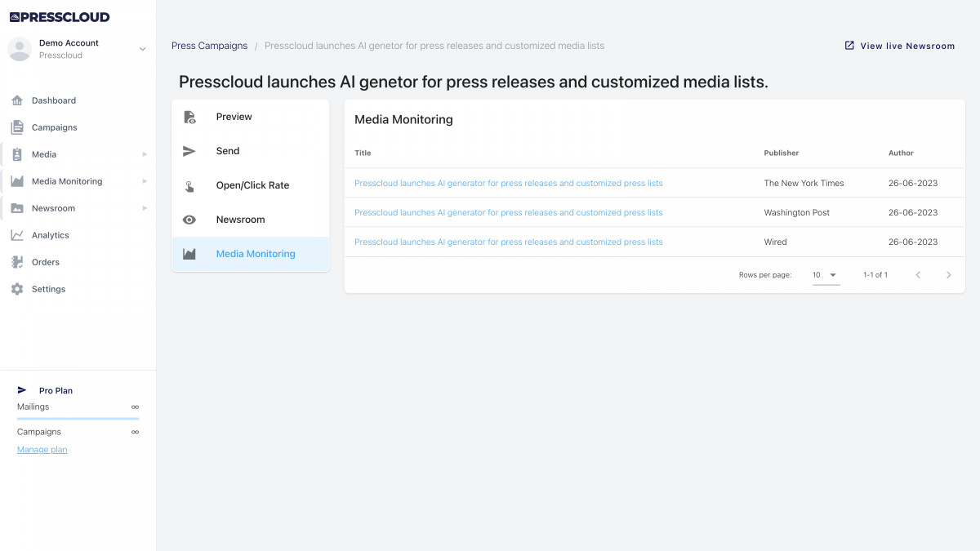Click the Send paper plane icon
This screenshot has height=551, width=980.
pyautogui.click(x=189, y=151)
